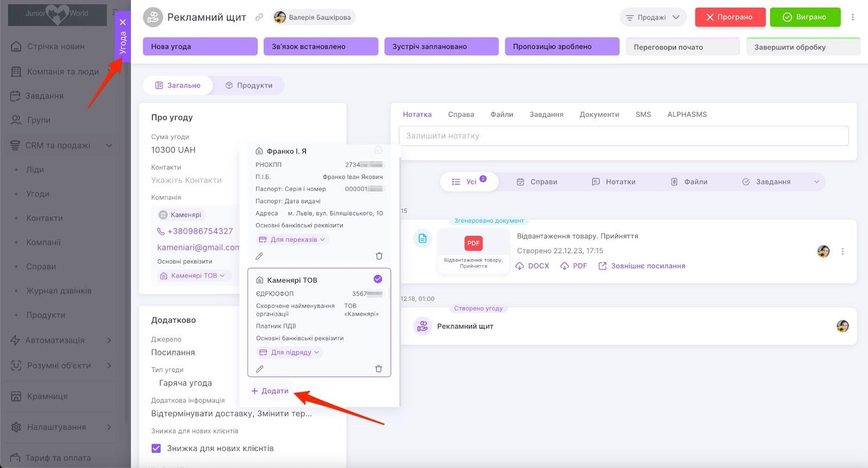This screenshot has height=468, width=868.
Task: Open the three-dot deal options menu
Action: [853, 17]
